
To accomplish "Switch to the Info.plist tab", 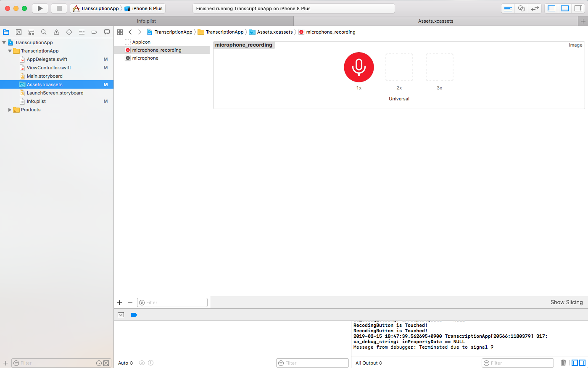I will point(147,21).
